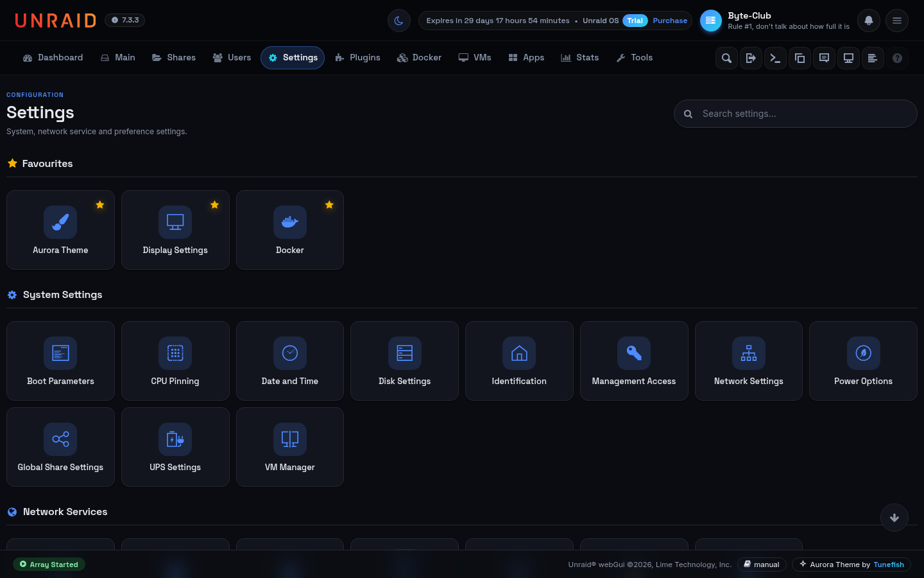Select the Settings tab

[293, 58]
